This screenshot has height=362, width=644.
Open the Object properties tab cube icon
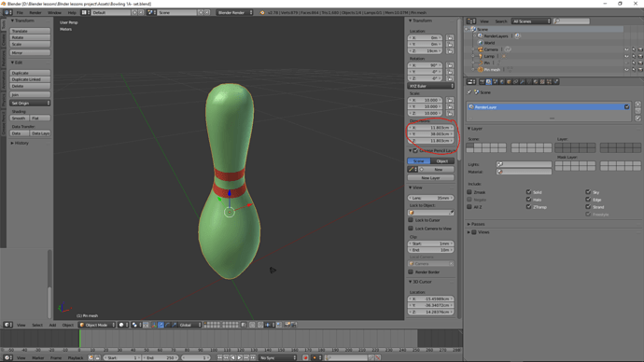coord(509,82)
